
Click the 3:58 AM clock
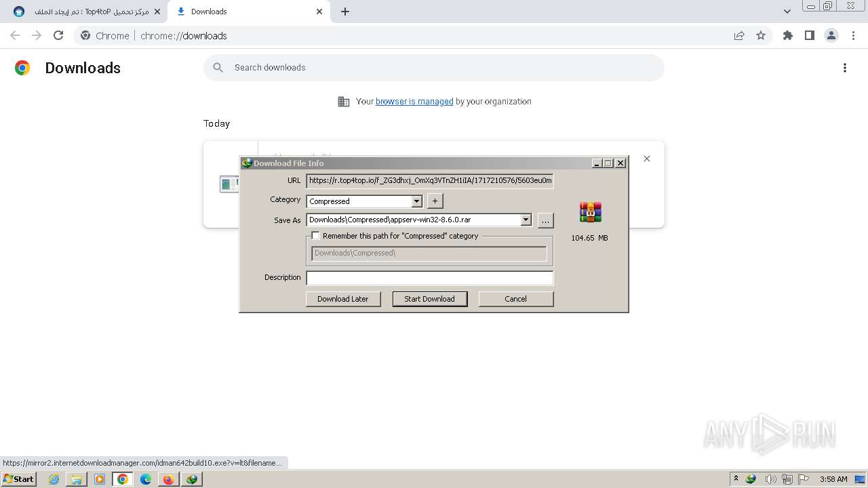point(833,479)
